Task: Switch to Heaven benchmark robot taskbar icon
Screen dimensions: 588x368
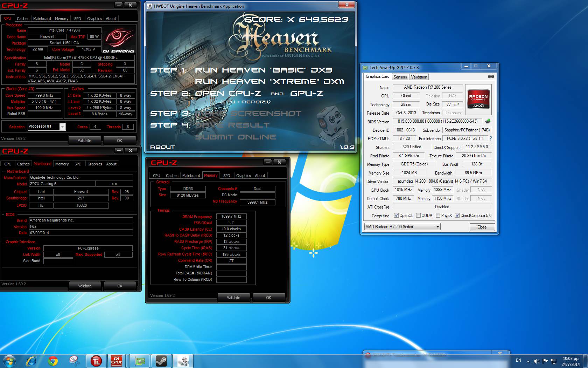Action: tap(183, 361)
